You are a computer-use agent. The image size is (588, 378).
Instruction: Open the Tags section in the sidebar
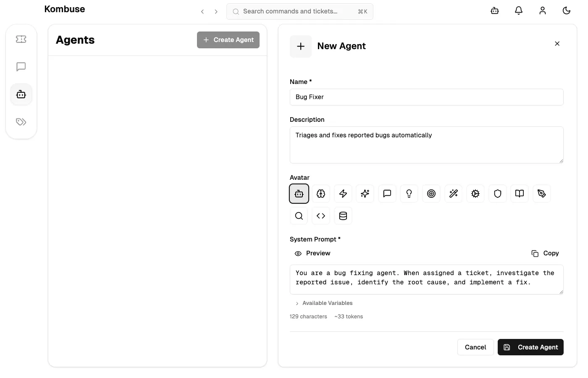[x=21, y=122]
